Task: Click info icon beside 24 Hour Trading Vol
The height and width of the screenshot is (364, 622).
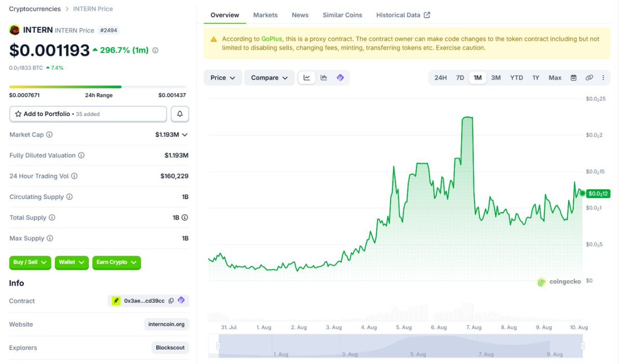Action: 74,176
